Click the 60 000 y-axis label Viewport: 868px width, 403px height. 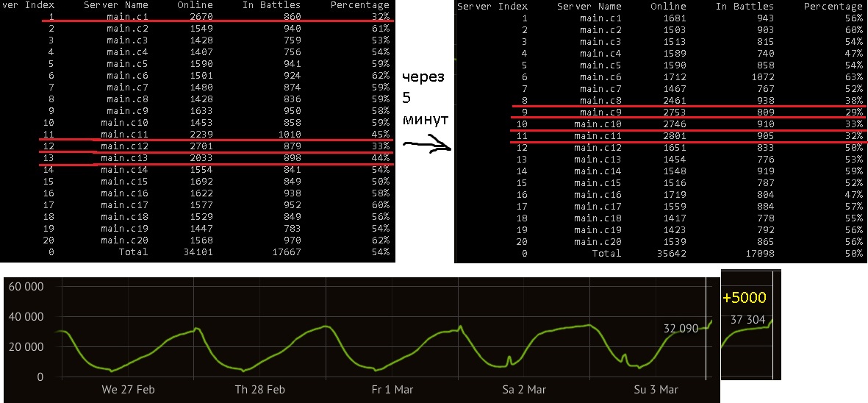click(x=25, y=287)
